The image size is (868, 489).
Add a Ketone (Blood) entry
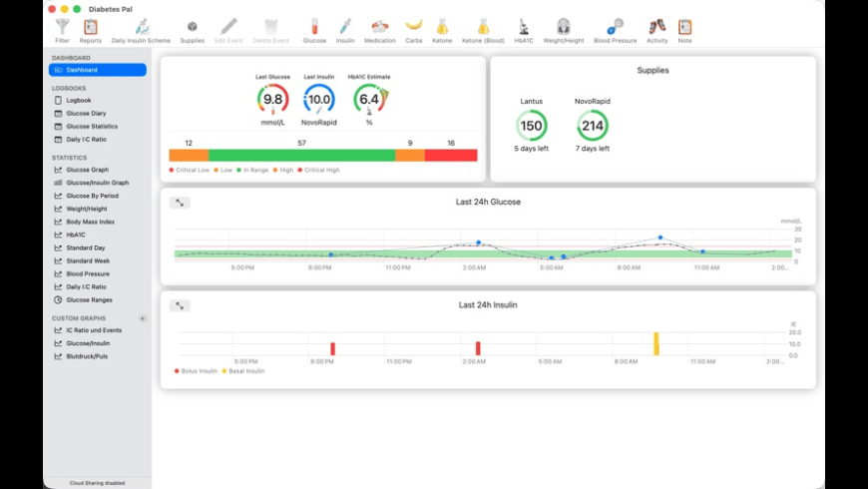[x=483, y=31]
